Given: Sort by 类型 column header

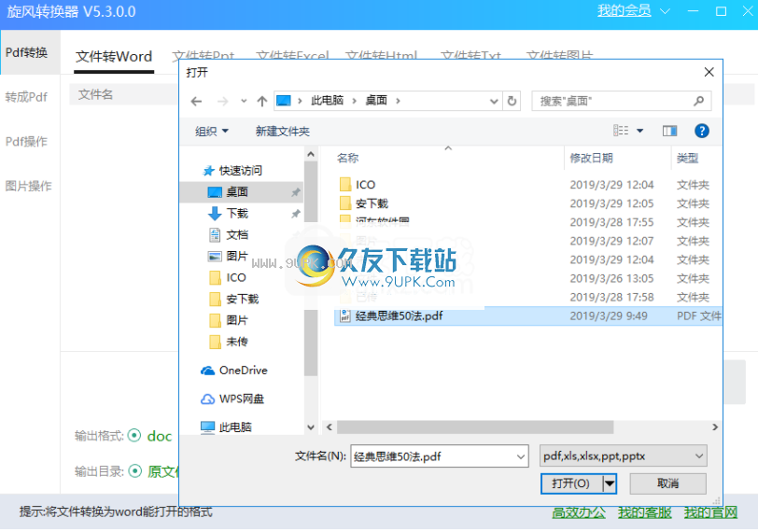Looking at the screenshot, I should pos(687,158).
